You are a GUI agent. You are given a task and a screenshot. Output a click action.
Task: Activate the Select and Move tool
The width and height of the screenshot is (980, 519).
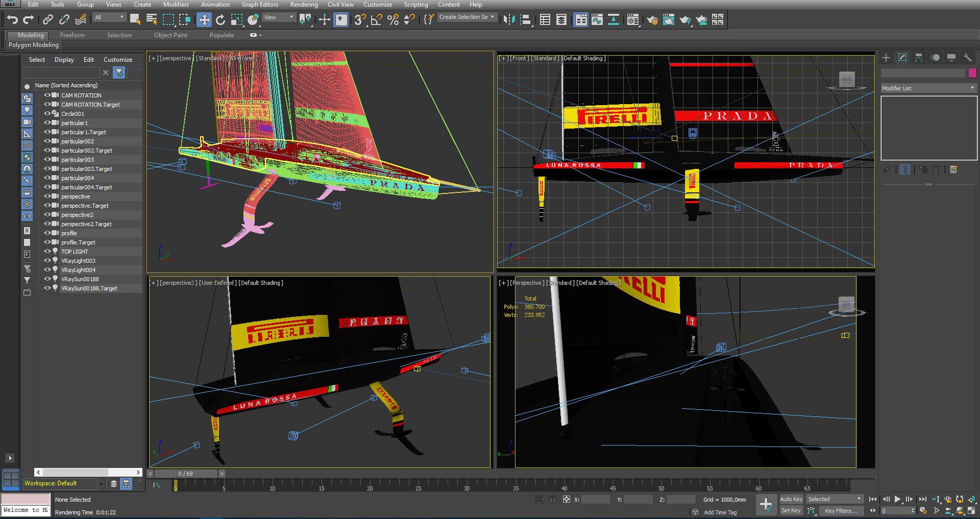[x=204, y=20]
